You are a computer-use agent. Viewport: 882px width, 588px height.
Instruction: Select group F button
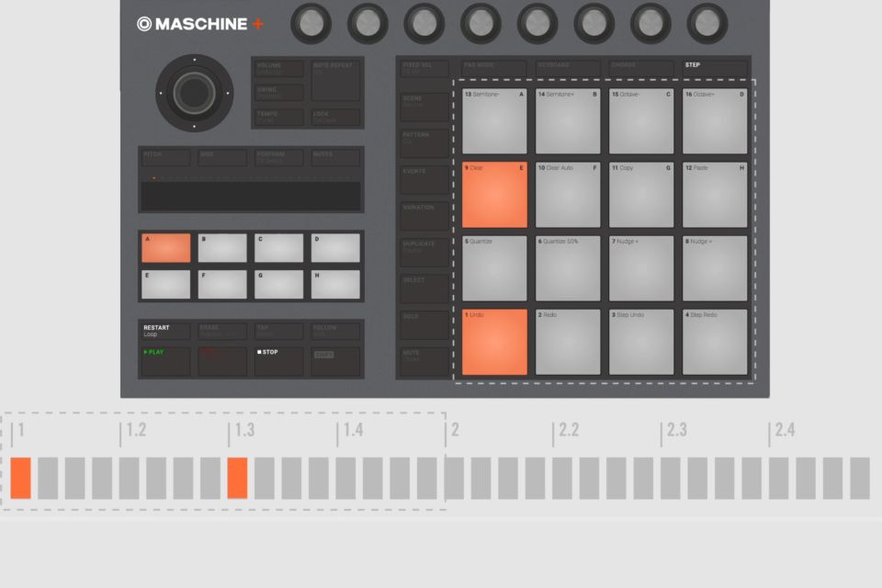[222, 285]
